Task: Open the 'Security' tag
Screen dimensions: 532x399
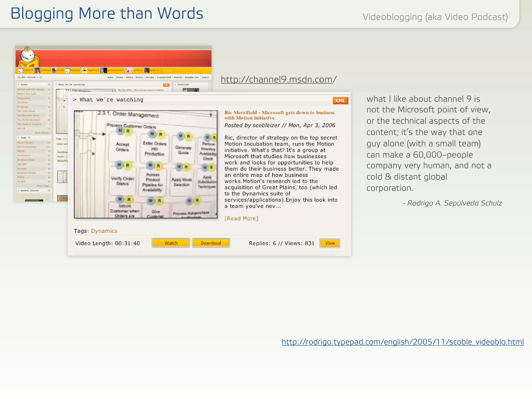Action: pos(22,169)
